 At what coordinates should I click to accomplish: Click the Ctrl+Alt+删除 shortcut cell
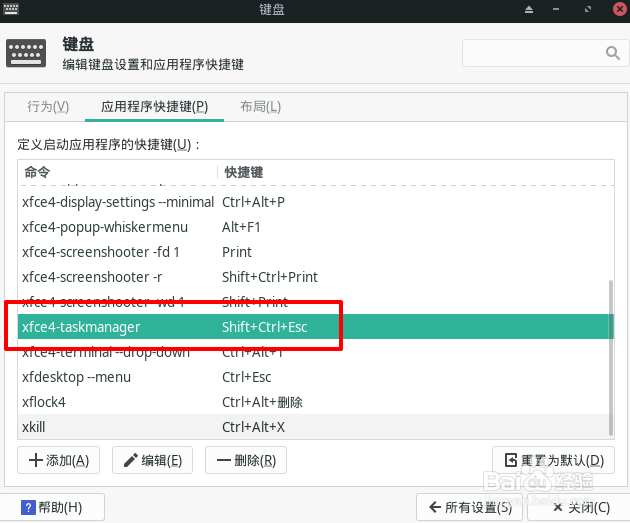tap(262, 402)
